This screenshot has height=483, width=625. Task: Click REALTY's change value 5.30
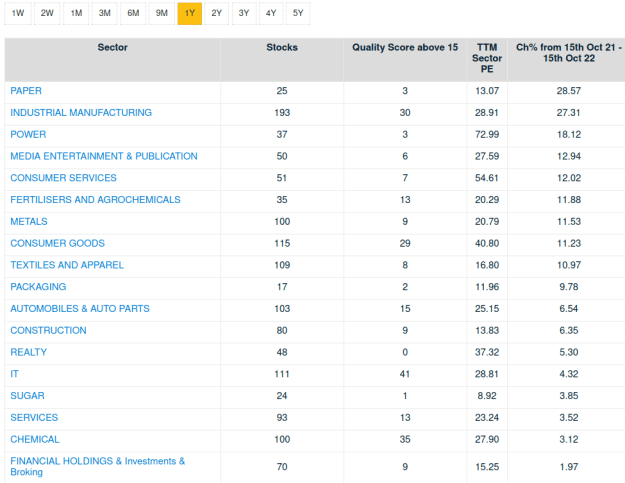(569, 352)
